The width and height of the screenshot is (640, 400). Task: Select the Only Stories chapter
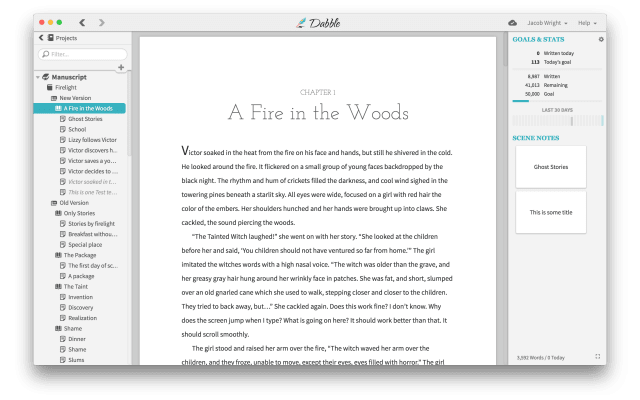click(79, 213)
